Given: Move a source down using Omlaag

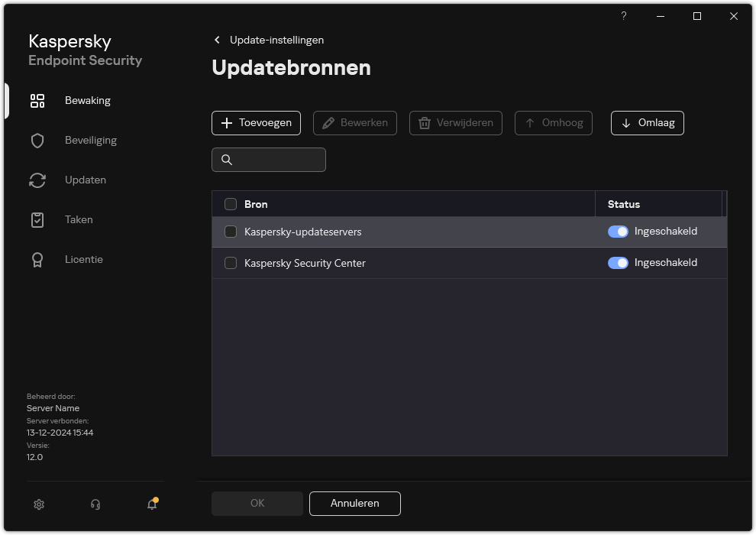Looking at the screenshot, I should (x=647, y=122).
